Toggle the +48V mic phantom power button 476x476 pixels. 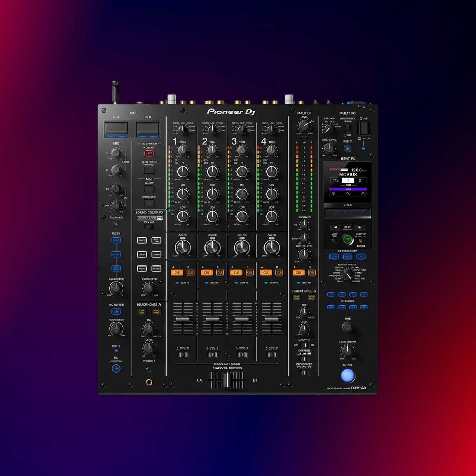click(x=149, y=153)
